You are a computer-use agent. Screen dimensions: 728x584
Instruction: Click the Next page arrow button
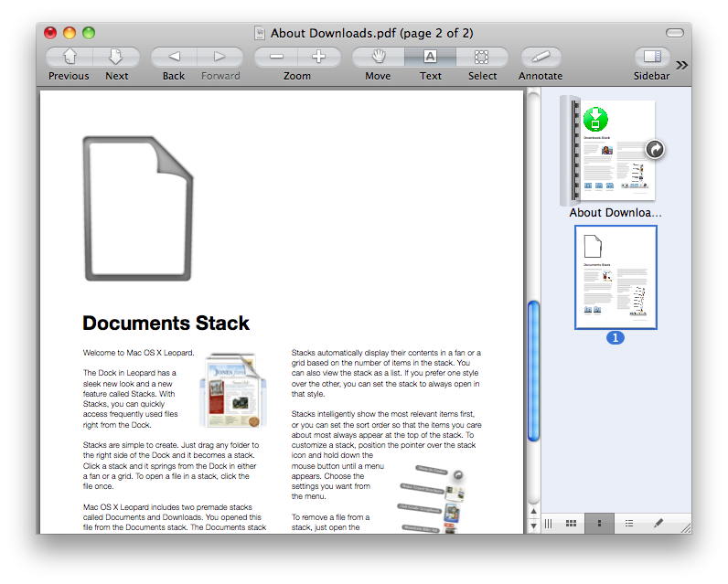(116, 57)
